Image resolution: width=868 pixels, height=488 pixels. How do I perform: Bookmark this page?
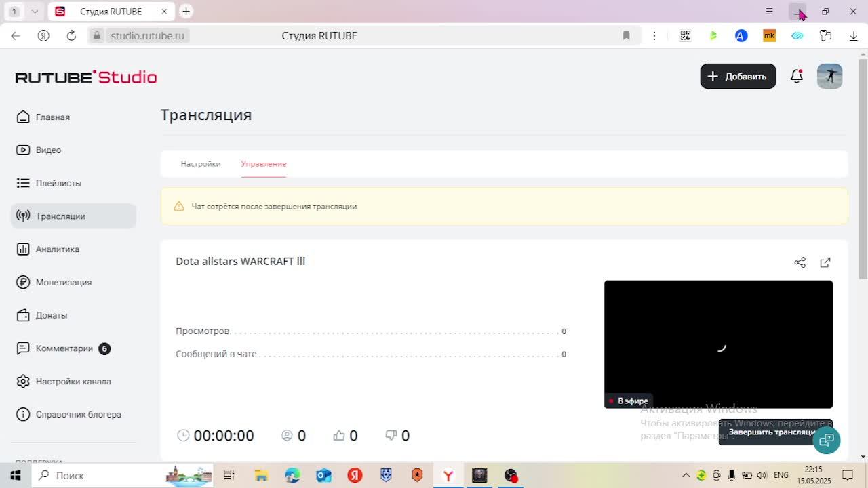(627, 36)
